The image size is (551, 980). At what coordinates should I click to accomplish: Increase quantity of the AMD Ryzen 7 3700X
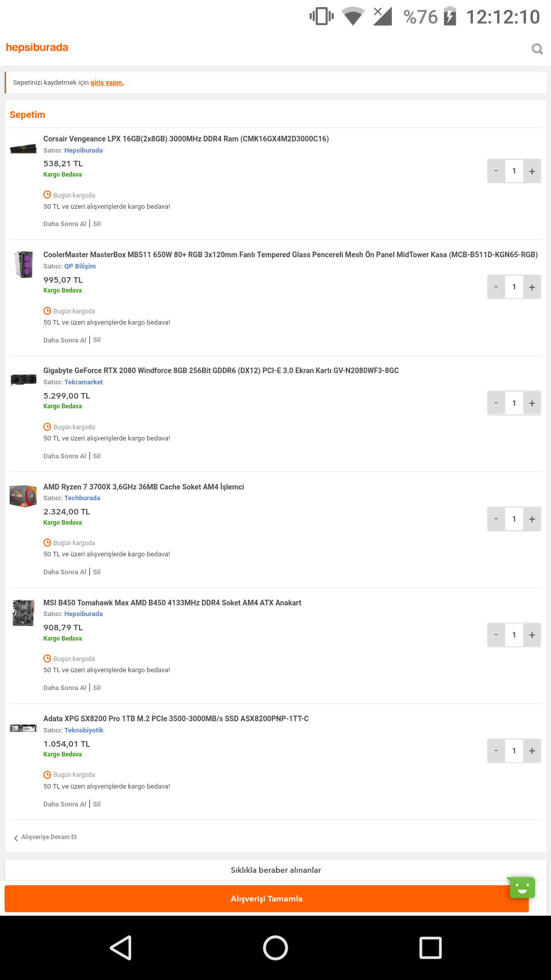point(532,519)
